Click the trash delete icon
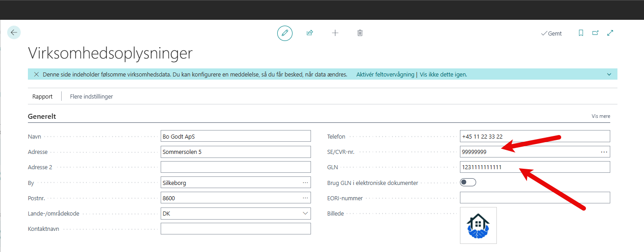Viewport: 644px width, 252px height. tap(360, 33)
